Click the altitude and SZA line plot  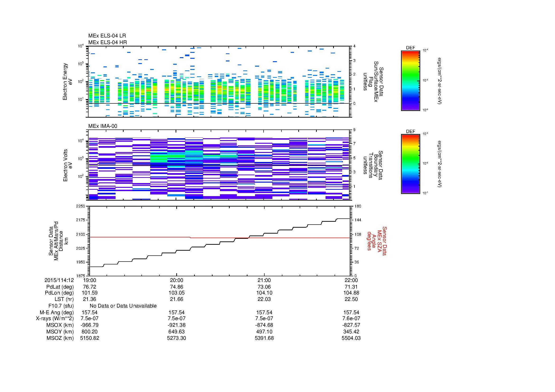click(220, 241)
